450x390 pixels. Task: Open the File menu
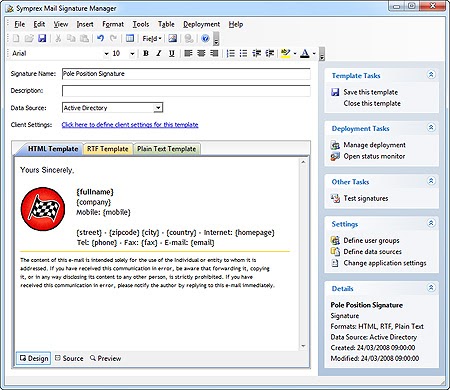tap(20, 24)
